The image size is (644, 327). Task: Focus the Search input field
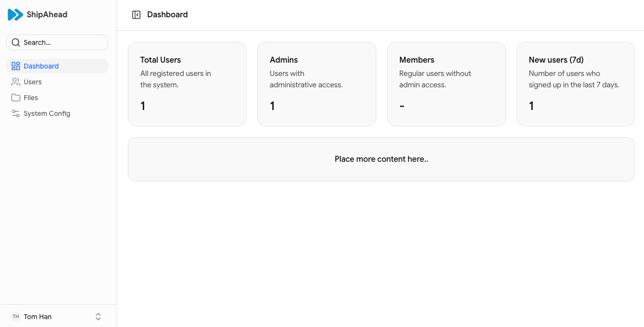(62, 42)
